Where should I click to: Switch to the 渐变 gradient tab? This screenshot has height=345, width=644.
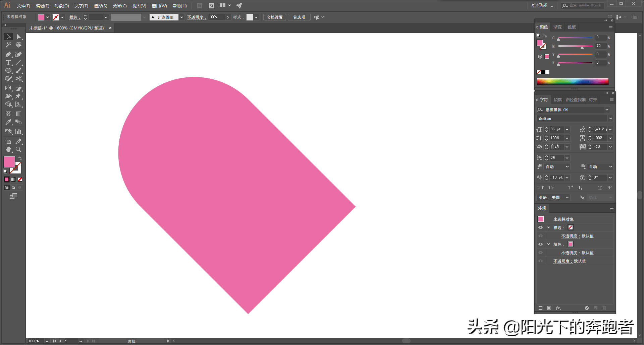pos(557,27)
